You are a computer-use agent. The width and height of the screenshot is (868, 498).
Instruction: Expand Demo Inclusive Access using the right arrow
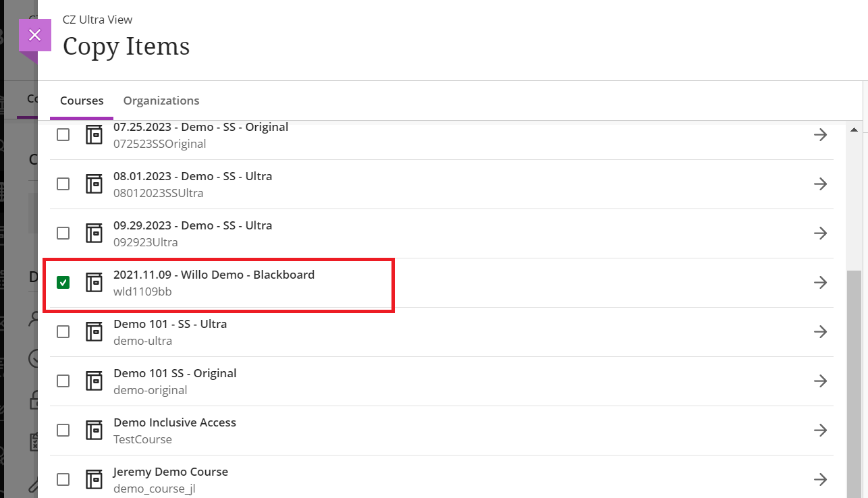pyautogui.click(x=820, y=431)
